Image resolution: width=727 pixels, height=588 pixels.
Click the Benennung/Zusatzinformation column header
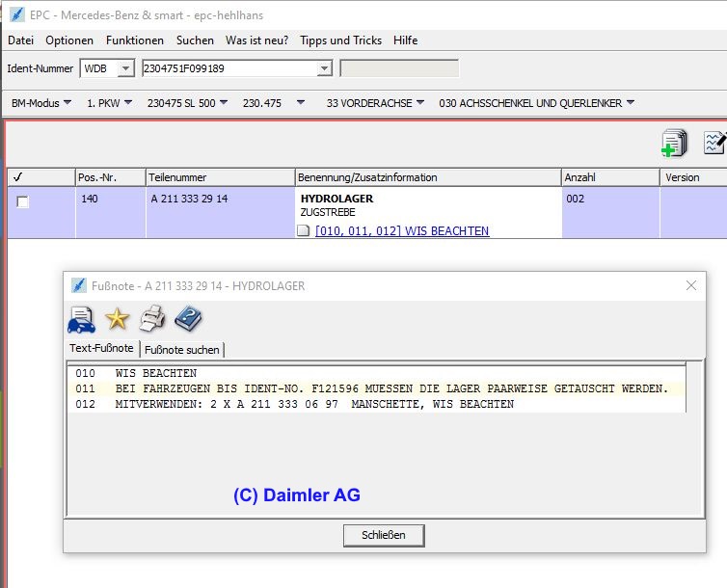428,177
